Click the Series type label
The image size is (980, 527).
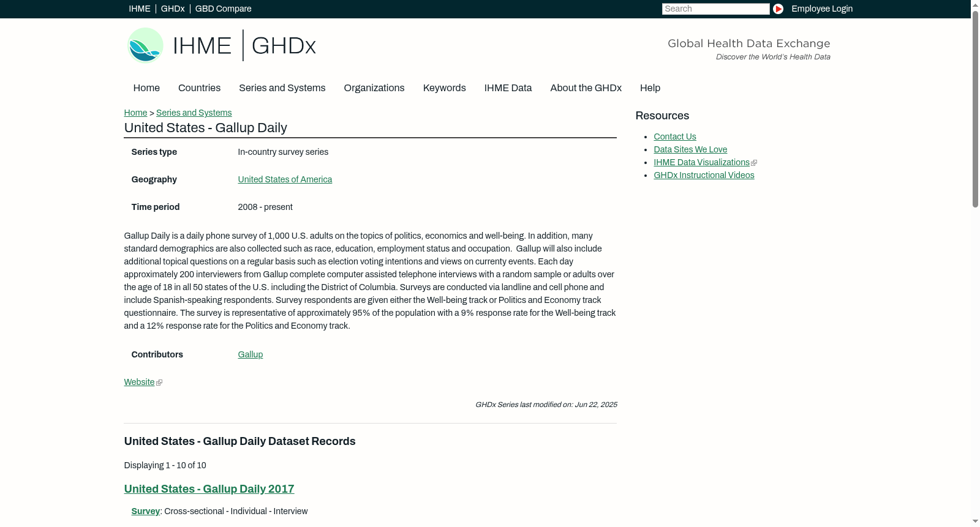point(154,152)
